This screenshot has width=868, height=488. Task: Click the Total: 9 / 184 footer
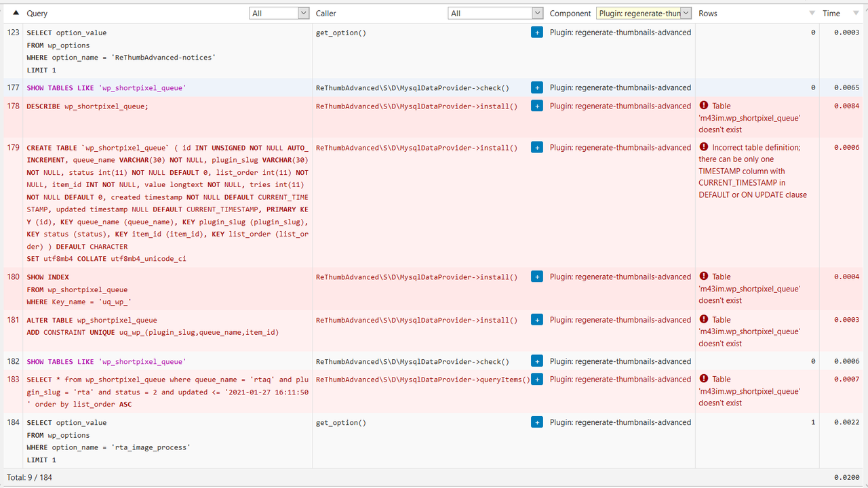(x=29, y=477)
